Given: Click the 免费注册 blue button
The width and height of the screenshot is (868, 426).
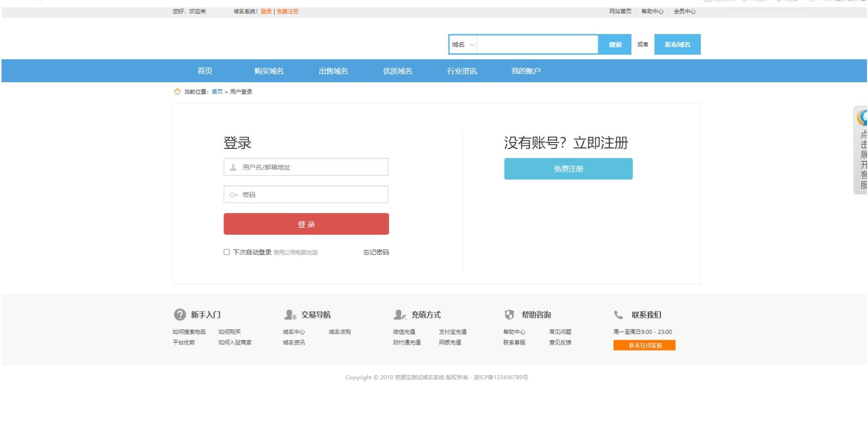Looking at the screenshot, I should (x=568, y=169).
